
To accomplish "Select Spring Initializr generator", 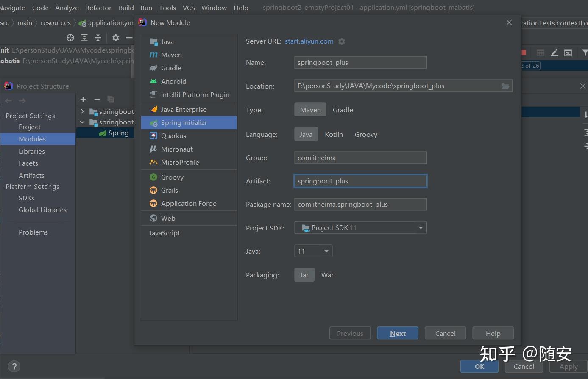I will pos(189,122).
